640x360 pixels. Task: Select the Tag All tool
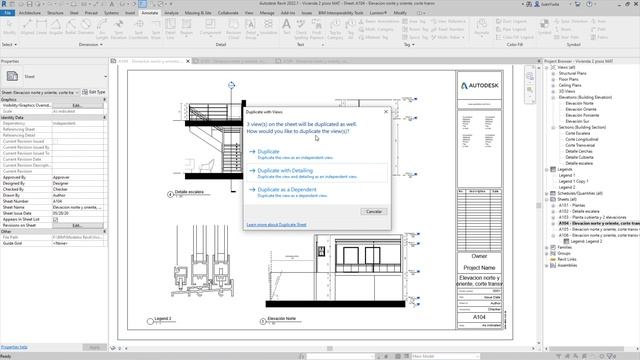[351, 29]
